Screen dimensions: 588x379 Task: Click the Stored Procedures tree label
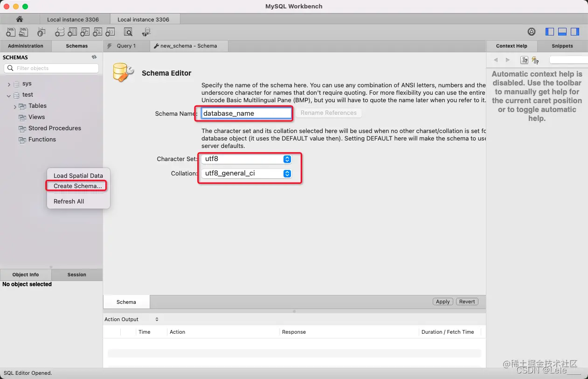point(55,128)
